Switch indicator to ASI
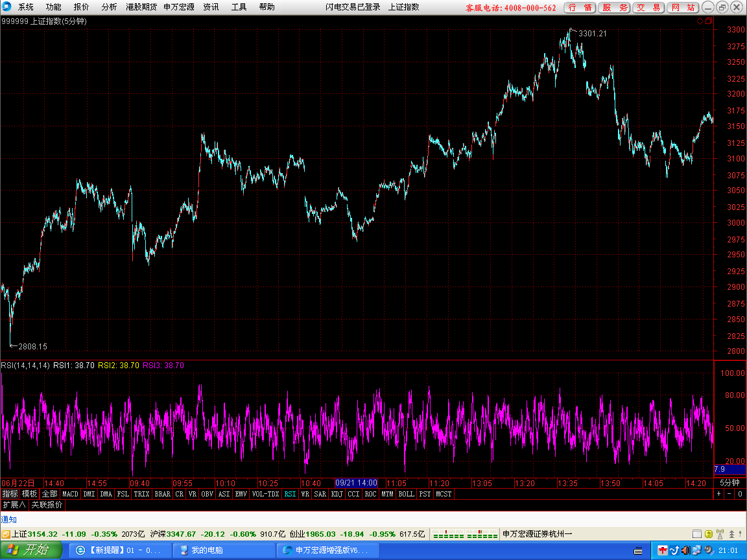 224,494
